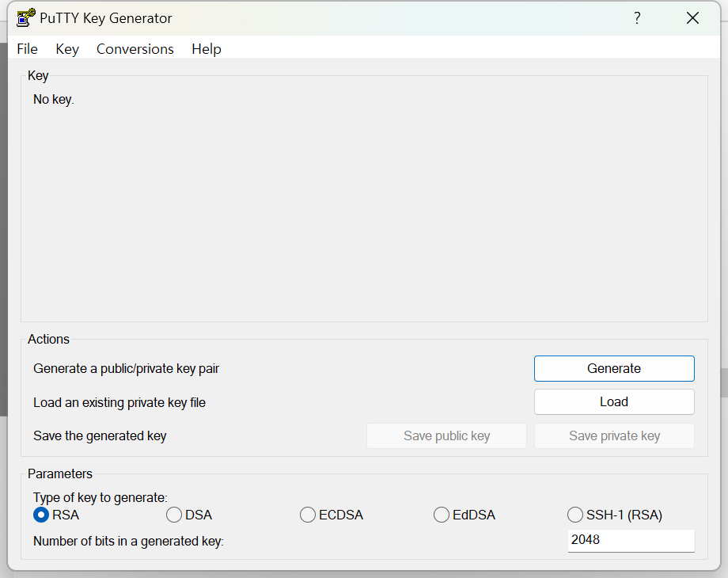Open the Key menu

pos(67,49)
